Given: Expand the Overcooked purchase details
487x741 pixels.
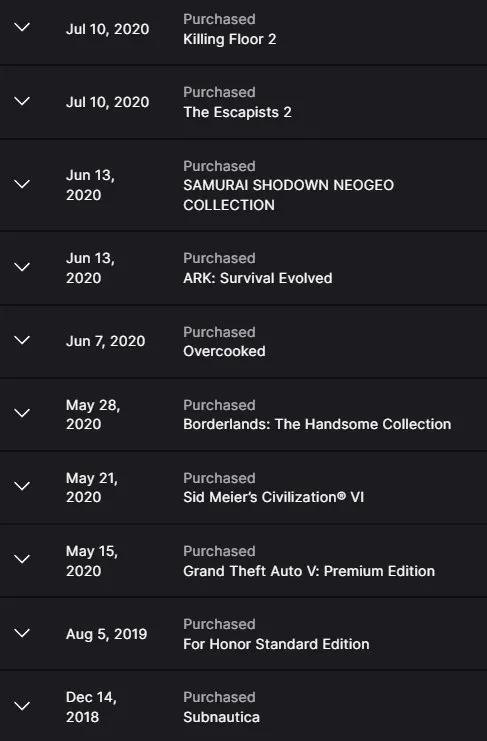Looking at the screenshot, I should point(22,340).
